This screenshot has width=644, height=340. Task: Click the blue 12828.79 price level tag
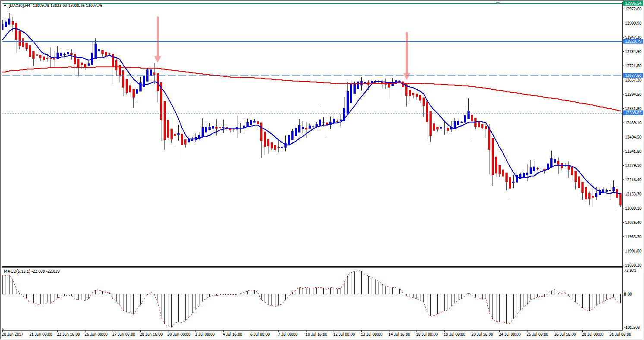(632, 41)
